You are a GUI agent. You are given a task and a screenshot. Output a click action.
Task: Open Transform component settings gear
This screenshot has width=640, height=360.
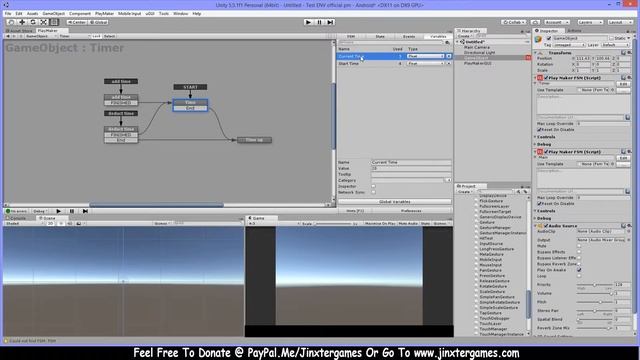[x=629, y=53]
